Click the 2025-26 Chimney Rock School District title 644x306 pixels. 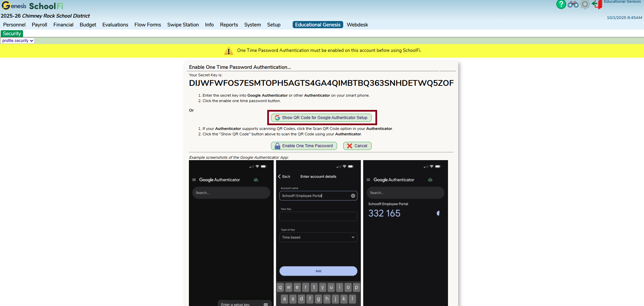45,16
